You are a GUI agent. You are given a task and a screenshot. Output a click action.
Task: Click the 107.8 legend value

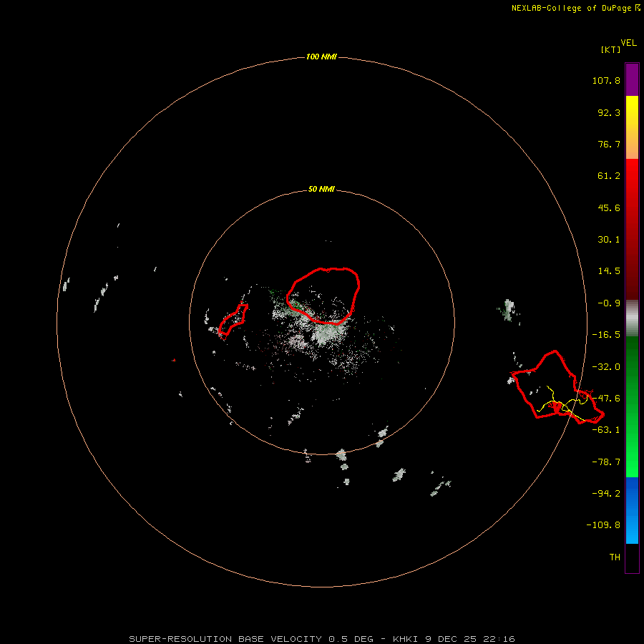click(606, 80)
